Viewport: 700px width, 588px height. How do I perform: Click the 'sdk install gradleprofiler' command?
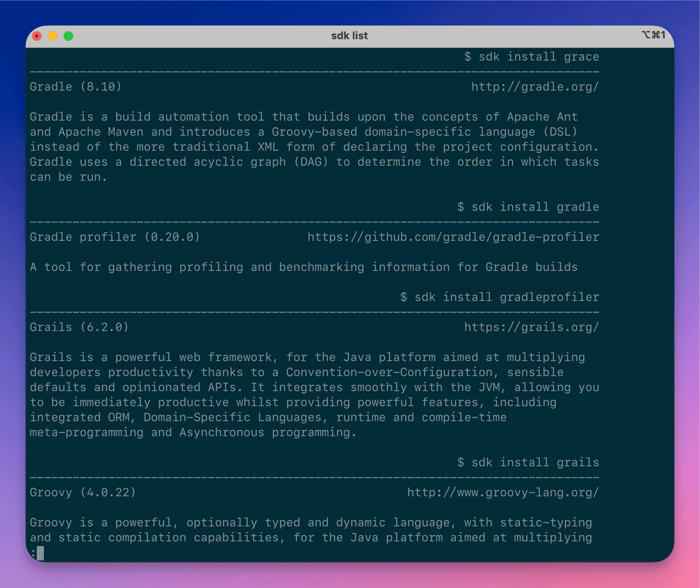(507, 297)
